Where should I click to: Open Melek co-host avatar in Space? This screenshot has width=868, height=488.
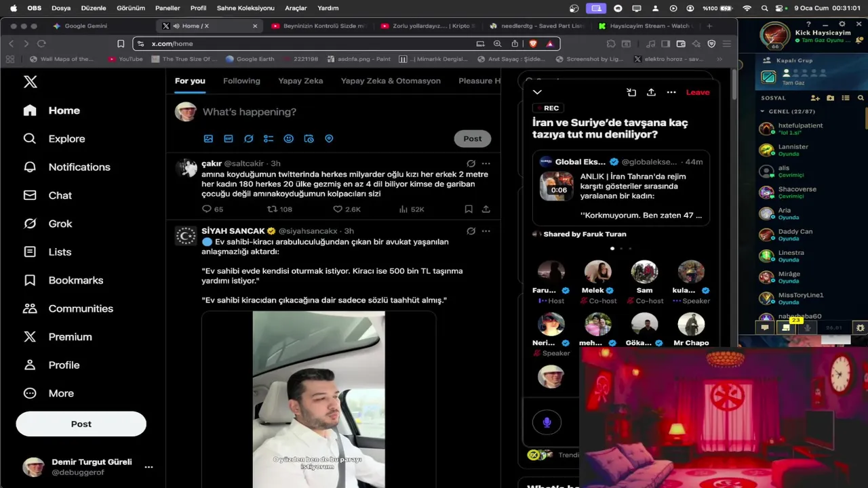click(x=597, y=272)
